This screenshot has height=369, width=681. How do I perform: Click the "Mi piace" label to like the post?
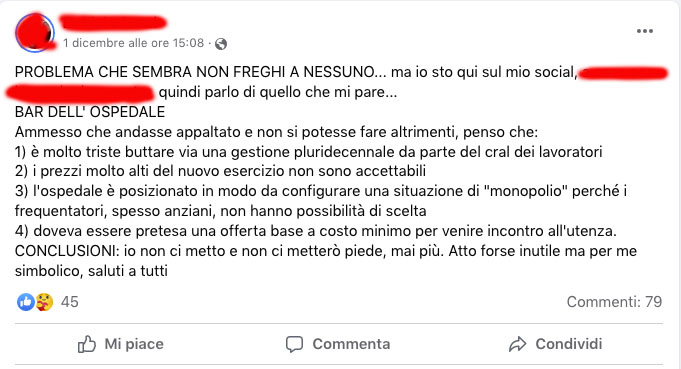[134, 344]
